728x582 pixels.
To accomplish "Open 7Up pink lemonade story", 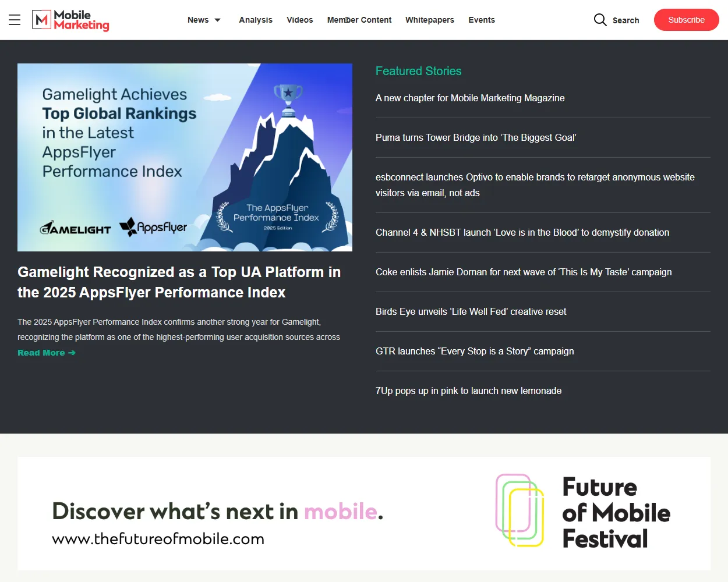I will (469, 391).
